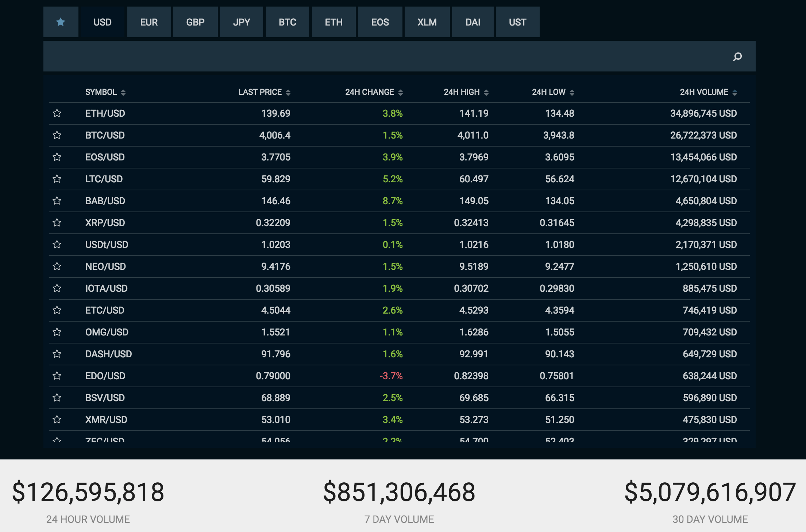Select the NEO/USD symbol
The width and height of the screenshot is (806, 532).
(x=105, y=267)
